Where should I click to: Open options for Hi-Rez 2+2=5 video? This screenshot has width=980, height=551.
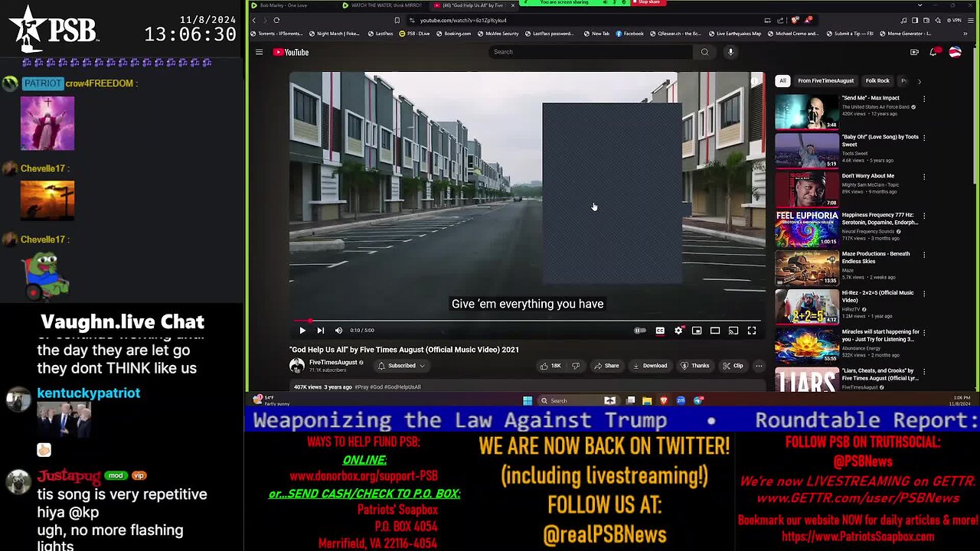coord(924,294)
